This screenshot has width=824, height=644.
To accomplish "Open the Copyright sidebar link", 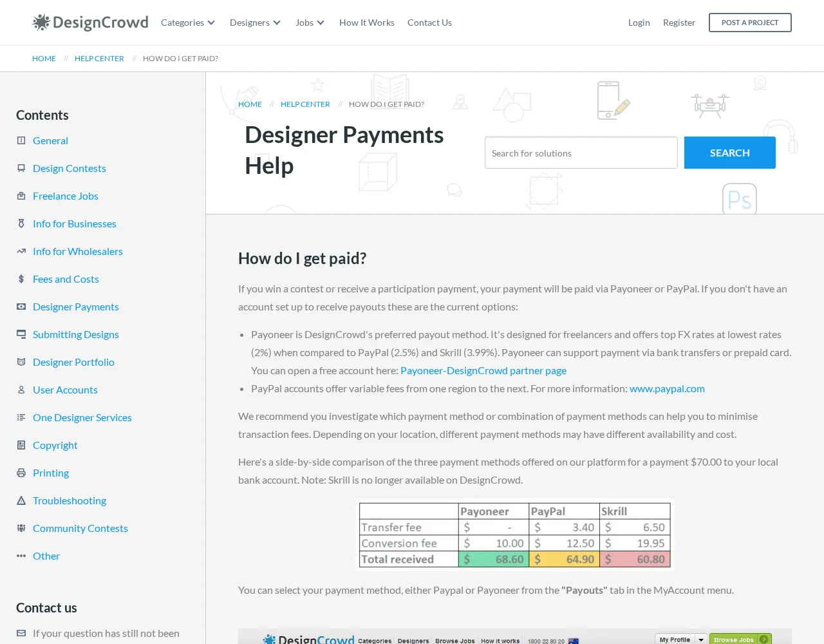I will (x=55, y=445).
